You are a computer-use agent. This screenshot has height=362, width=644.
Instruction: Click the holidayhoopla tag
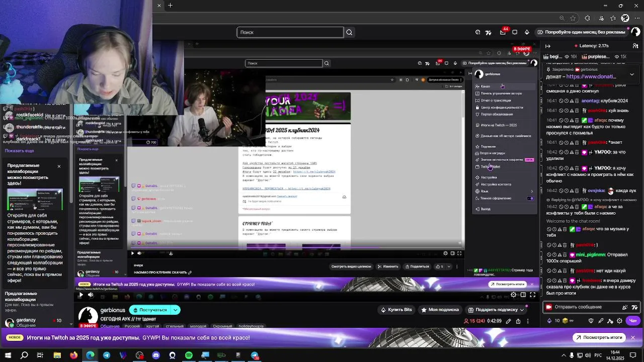(251, 326)
